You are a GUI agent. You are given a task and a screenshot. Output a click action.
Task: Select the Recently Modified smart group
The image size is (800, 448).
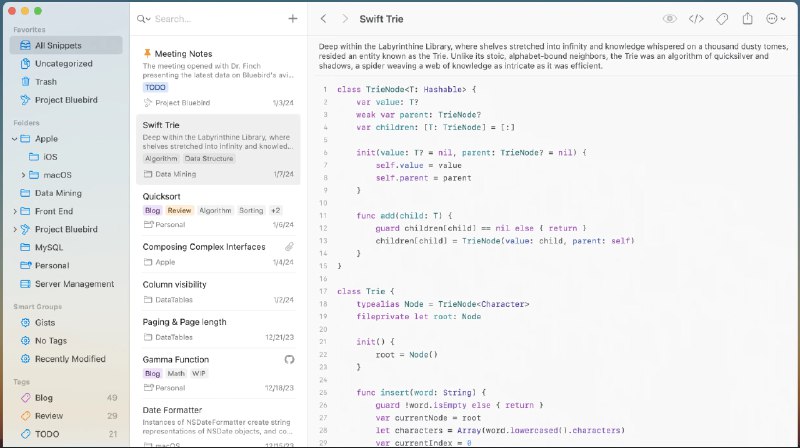(69, 359)
